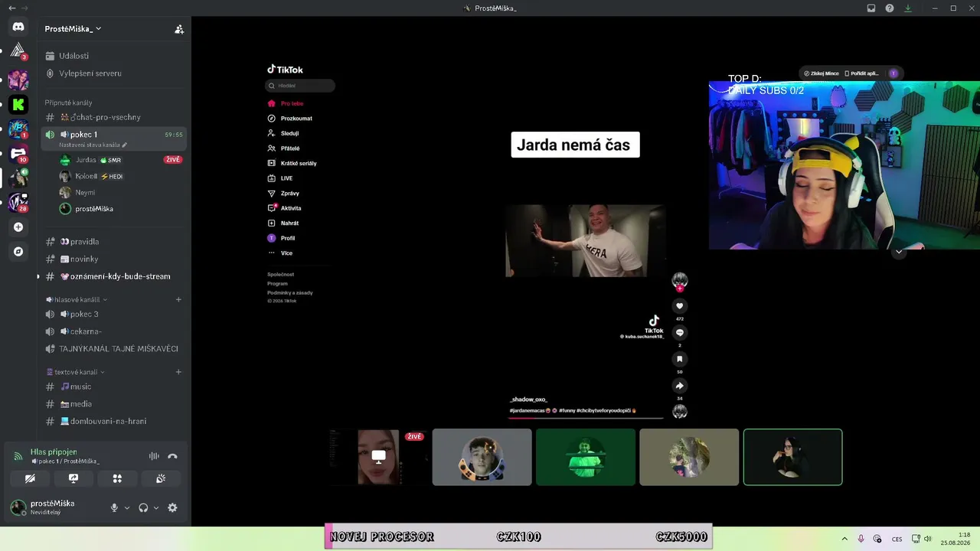Focus the green-highlighted last participant tile
980x551 pixels.
tap(792, 457)
